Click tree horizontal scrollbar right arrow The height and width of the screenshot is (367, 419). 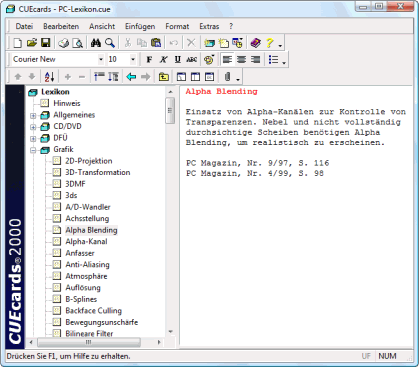click(159, 342)
